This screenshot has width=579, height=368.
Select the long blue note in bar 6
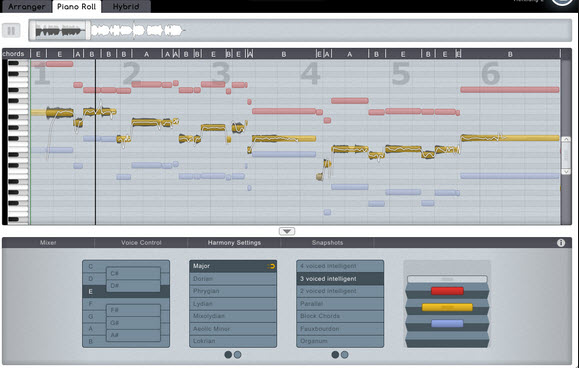pyautogui.click(x=510, y=176)
